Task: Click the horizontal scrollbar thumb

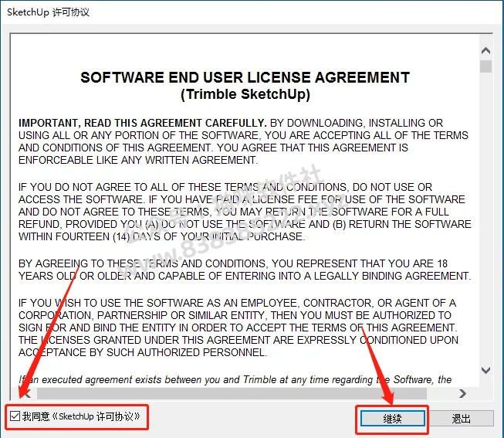Action: click(232, 393)
